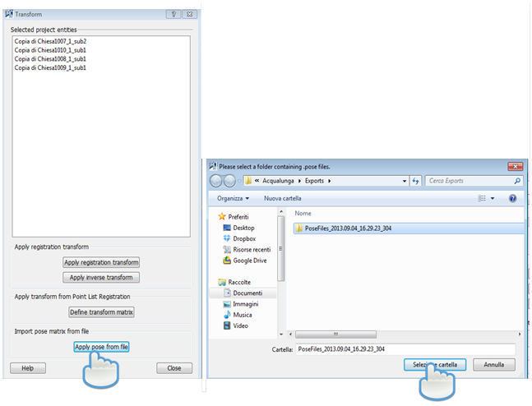Open the Organizza dropdown menu

tap(234, 198)
